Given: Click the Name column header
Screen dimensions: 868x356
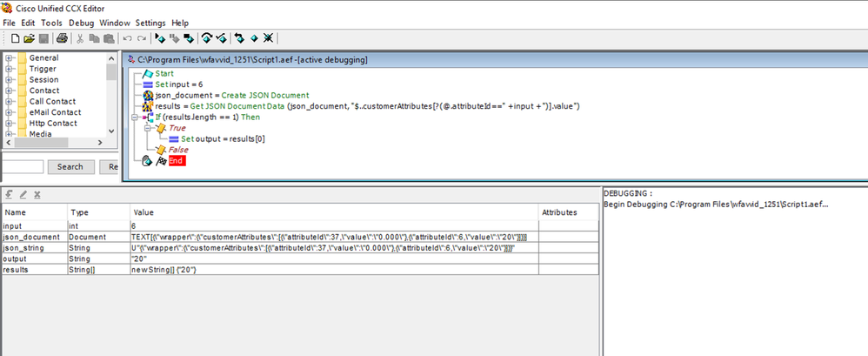Looking at the screenshot, I should [x=34, y=212].
